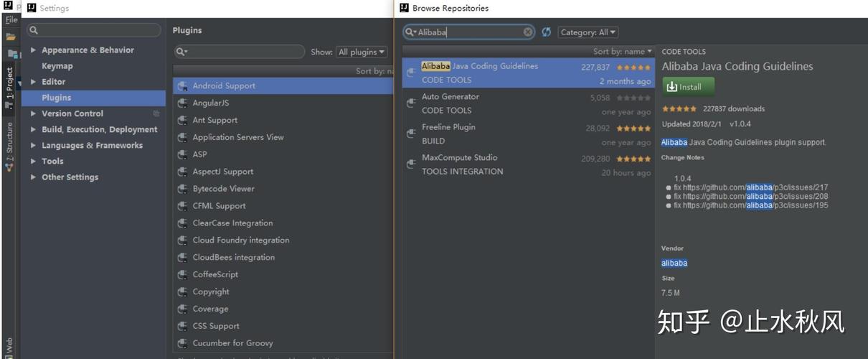Expand the Appearance & Behavior settings node
Image resolution: width=868 pixels, height=359 pixels.
[x=34, y=50]
